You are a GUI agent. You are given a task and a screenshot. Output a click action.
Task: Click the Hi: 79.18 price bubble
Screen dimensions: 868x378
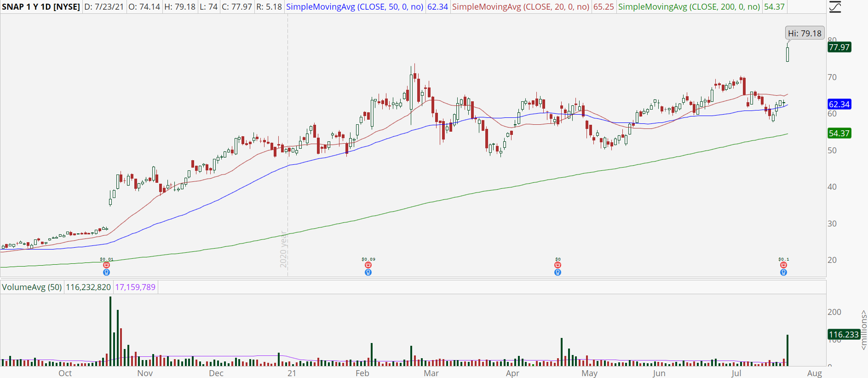805,33
